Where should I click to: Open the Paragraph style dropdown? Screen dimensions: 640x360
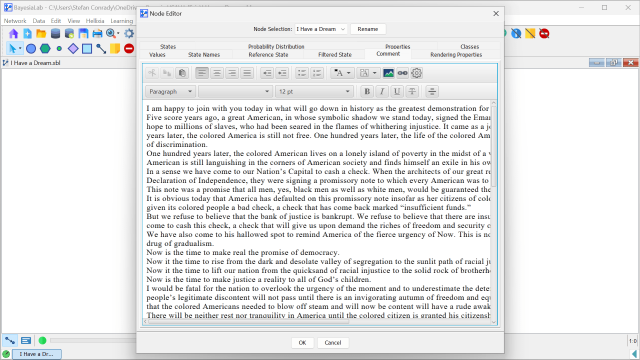click(x=170, y=91)
